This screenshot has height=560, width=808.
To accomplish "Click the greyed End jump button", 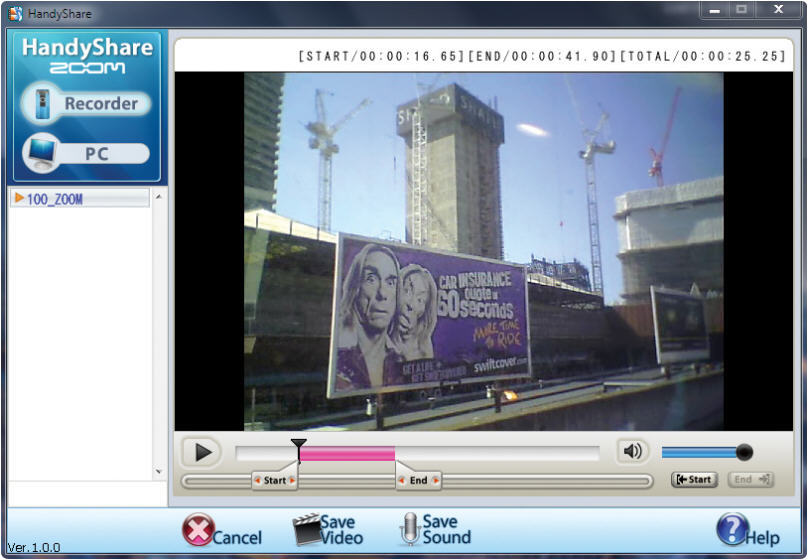I will 751,480.
